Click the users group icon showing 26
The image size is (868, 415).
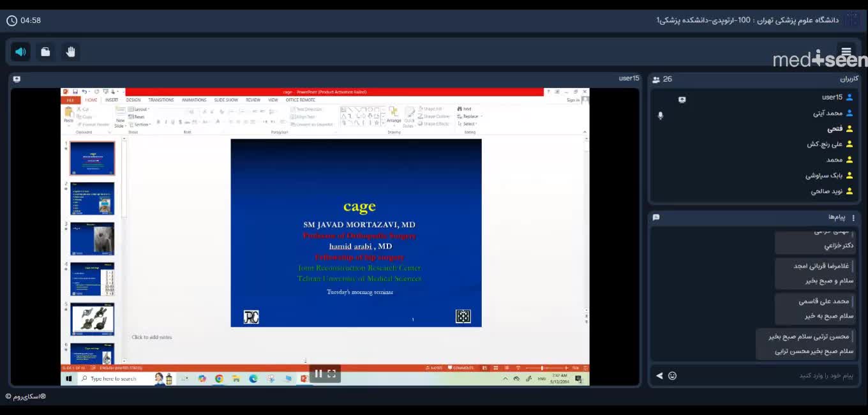pos(656,79)
